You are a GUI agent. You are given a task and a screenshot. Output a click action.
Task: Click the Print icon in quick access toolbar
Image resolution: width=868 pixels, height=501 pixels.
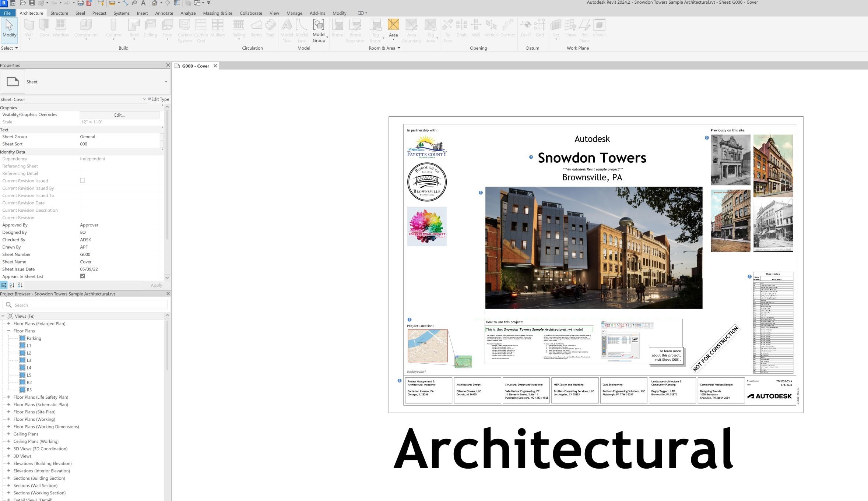point(80,3)
